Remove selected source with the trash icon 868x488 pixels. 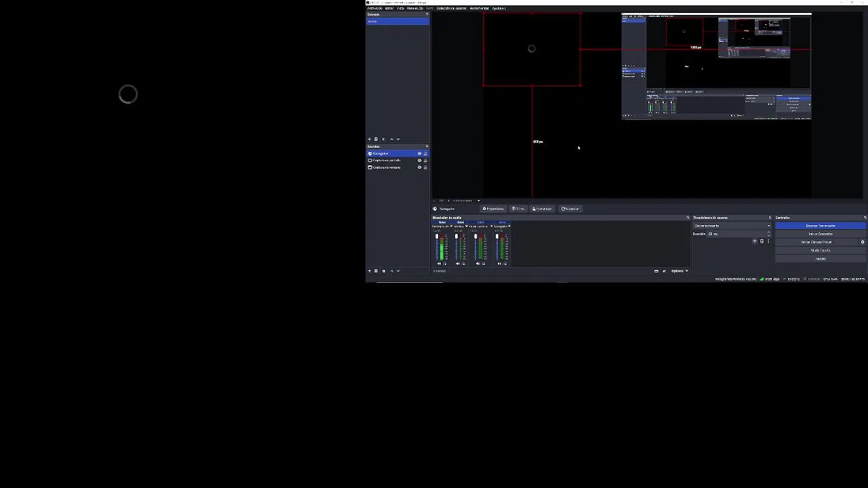(376, 270)
